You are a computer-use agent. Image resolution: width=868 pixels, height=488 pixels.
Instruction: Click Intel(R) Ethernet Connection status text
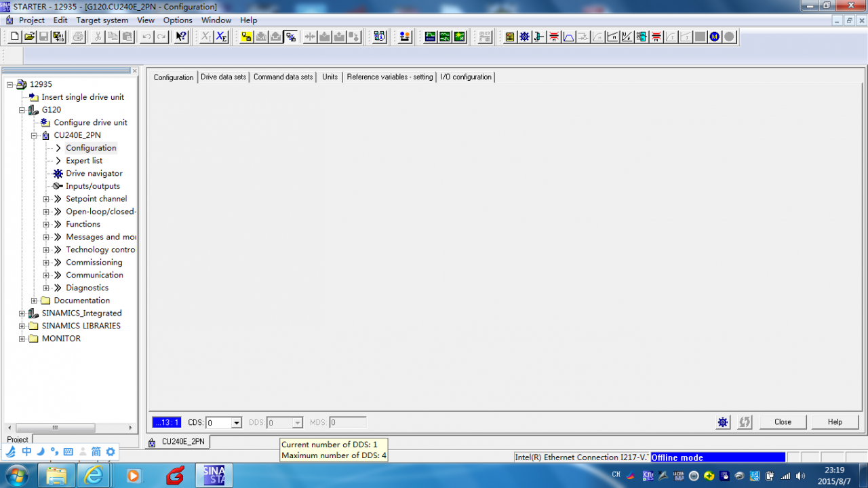(581, 457)
